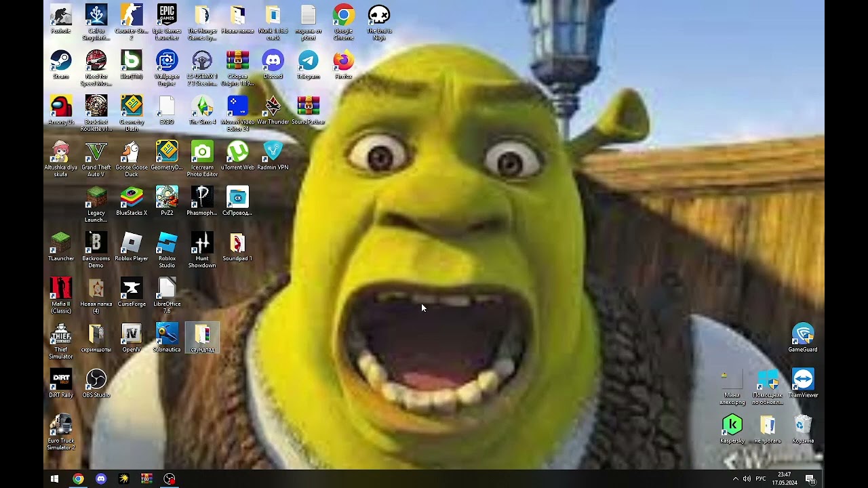Click the OpenIV desktop shortcut
This screenshot has height=488, width=868.
pyautogui.click(x=132, y=338)
